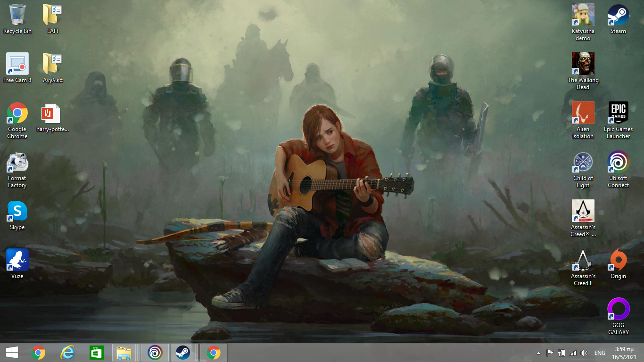This screenshot has height=362, width=644.
Task: Select Child of Light game icon
Action: [x=583, y=170]
